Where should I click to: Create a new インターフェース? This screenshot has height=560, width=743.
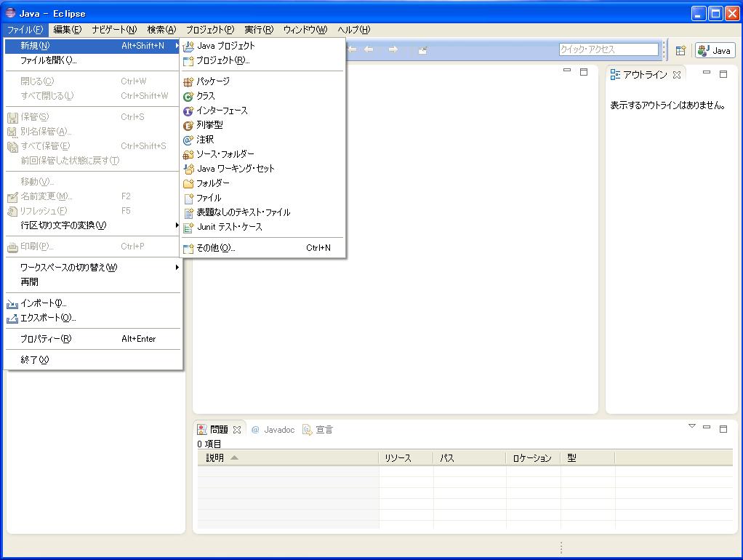(x=262, y=111)
